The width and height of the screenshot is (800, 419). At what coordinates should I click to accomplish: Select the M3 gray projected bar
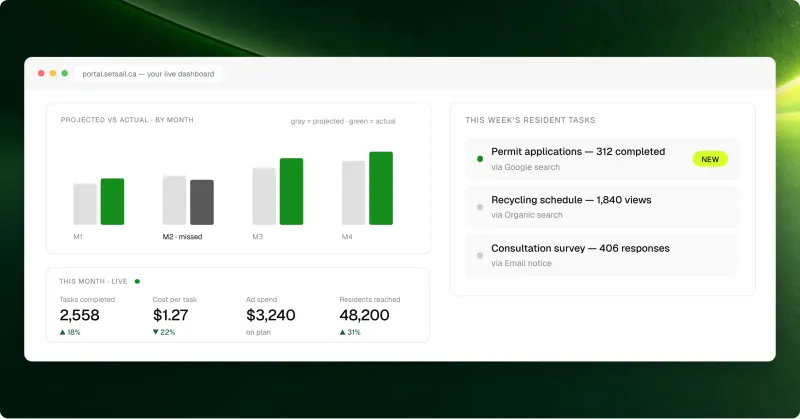(x=264, y=196)
